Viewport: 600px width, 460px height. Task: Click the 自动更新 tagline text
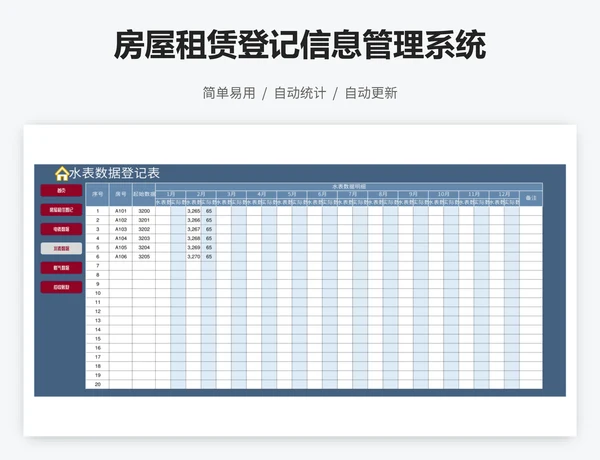371,93
